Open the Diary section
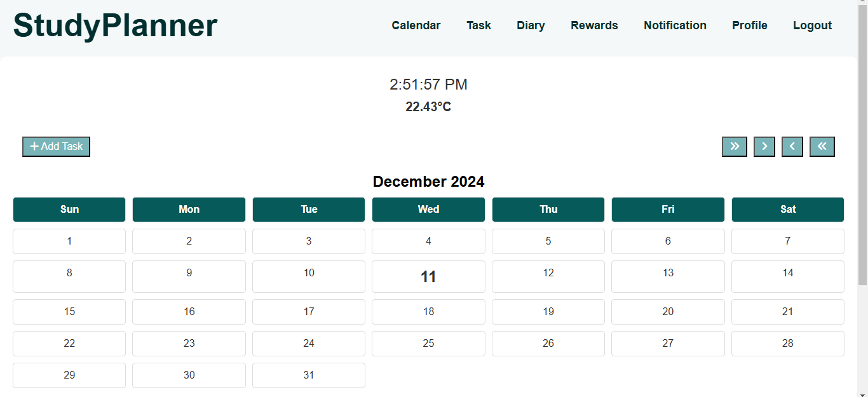This screenshot has height=397, width=868. [531, 25]
